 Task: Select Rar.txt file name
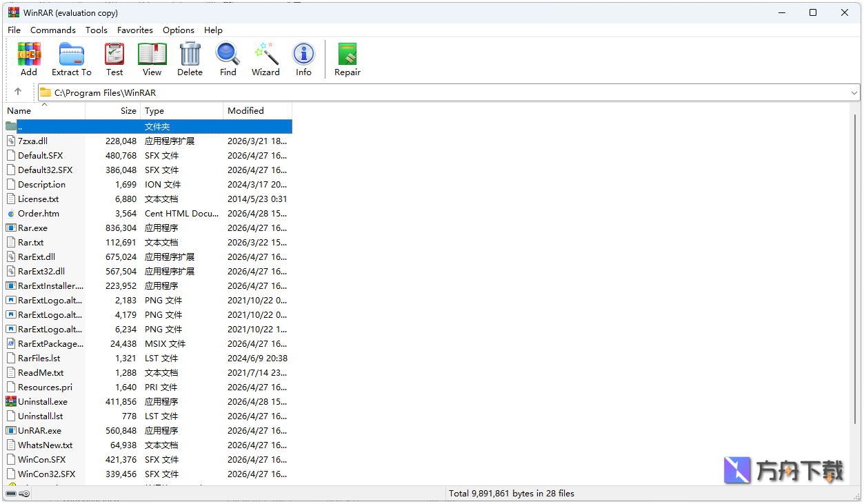(x=30, y=242)
